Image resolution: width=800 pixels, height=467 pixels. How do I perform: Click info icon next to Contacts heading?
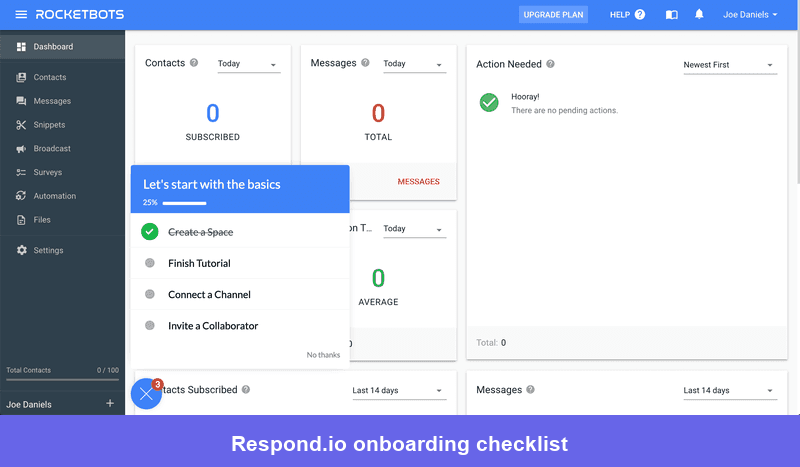pos(194,63)
